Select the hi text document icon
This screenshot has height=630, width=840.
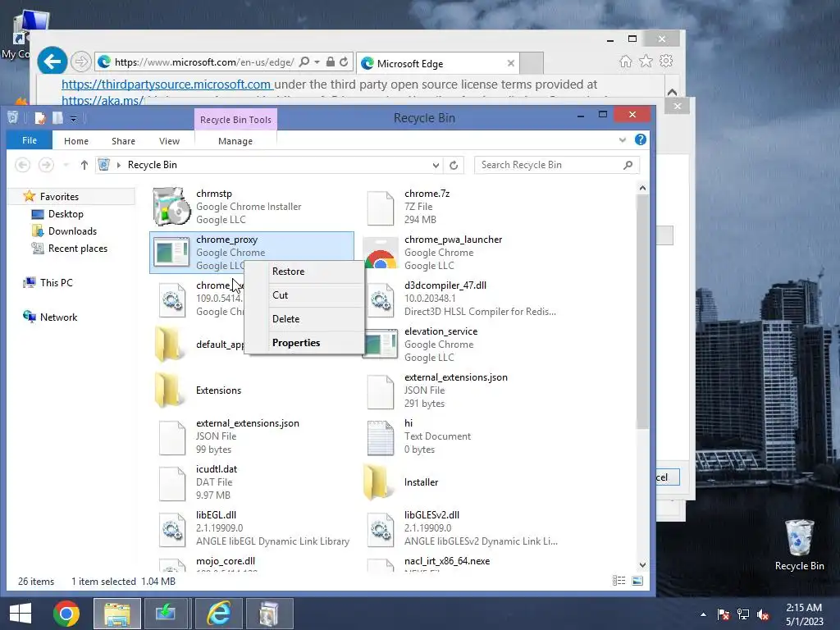tap(381, 438)
